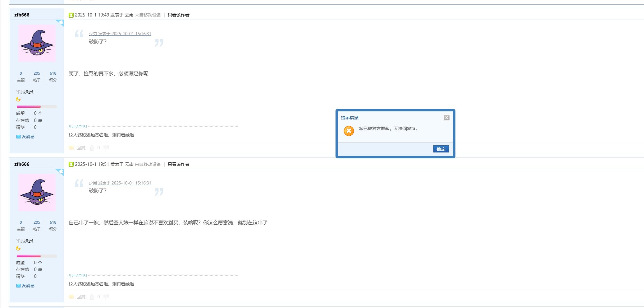The width and height of the screenshot is (644, 308).
Task: Click thumbs-down icon on 19:49 post
Action: [x=106, y=148]
